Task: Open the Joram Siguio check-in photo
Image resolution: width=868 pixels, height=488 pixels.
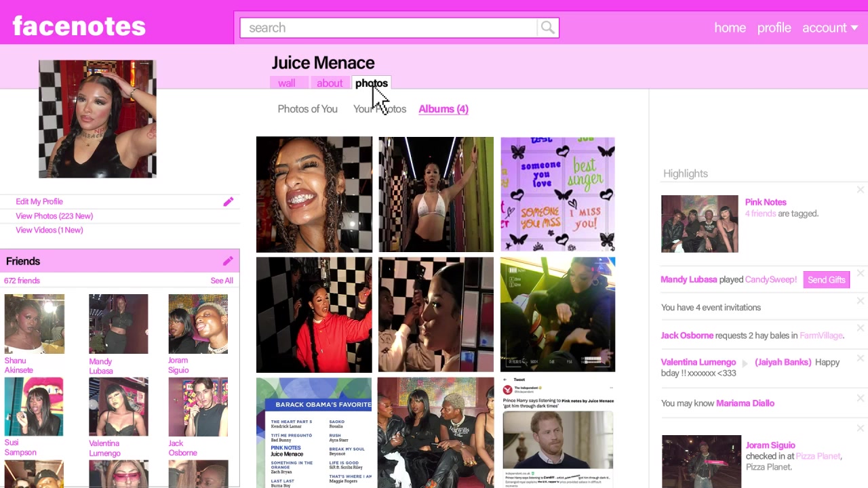Action: (701, 462)
